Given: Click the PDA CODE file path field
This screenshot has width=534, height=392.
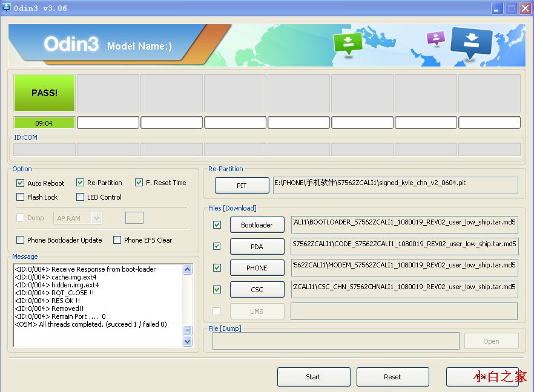Looking at the screenshot, I should [404, 246].
